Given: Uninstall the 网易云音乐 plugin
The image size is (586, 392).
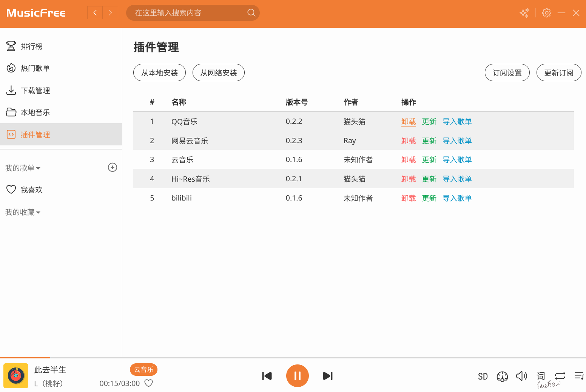Looking at the screenshot, I should tap(409, 141).
